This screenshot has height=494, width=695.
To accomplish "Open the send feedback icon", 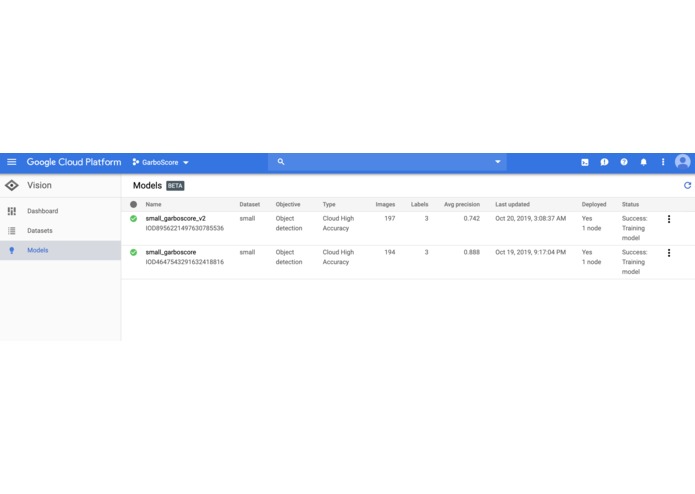I will click(604, 162).
